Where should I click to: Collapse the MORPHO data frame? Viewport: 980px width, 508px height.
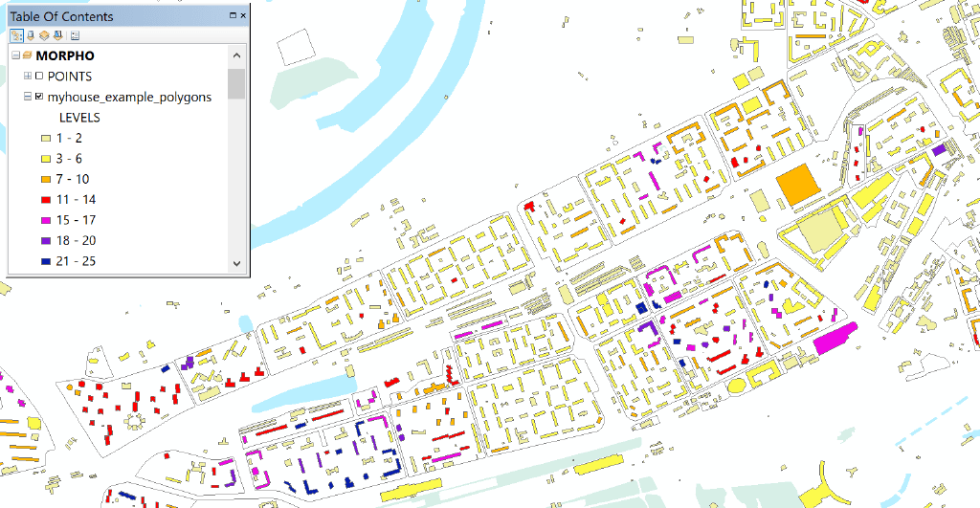point(15,55)
